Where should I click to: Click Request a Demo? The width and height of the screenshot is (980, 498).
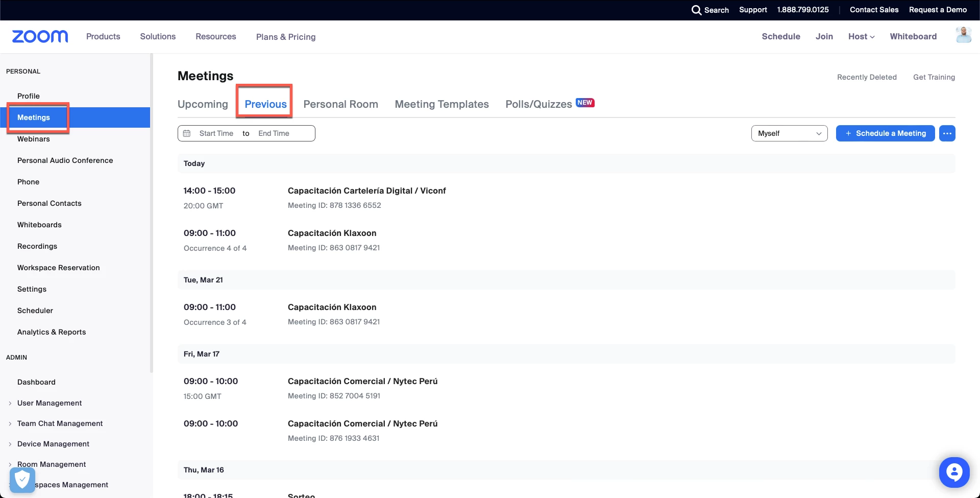point(938,10)
